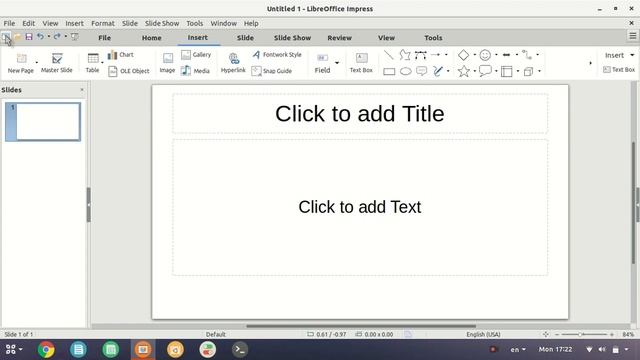Save the presentation with the floppy disk icon
The width and height of the screenshot is (640, 360).
pyautogui.click(x=29, y=37)
